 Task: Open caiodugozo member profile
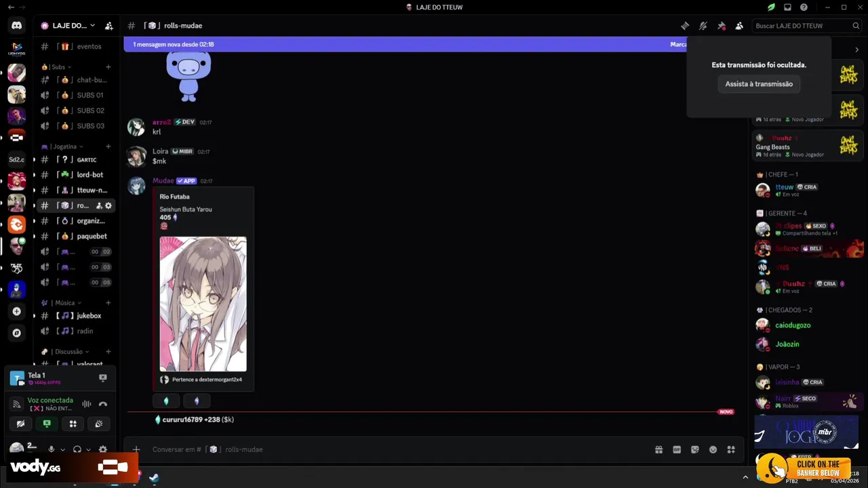(807, 325)
